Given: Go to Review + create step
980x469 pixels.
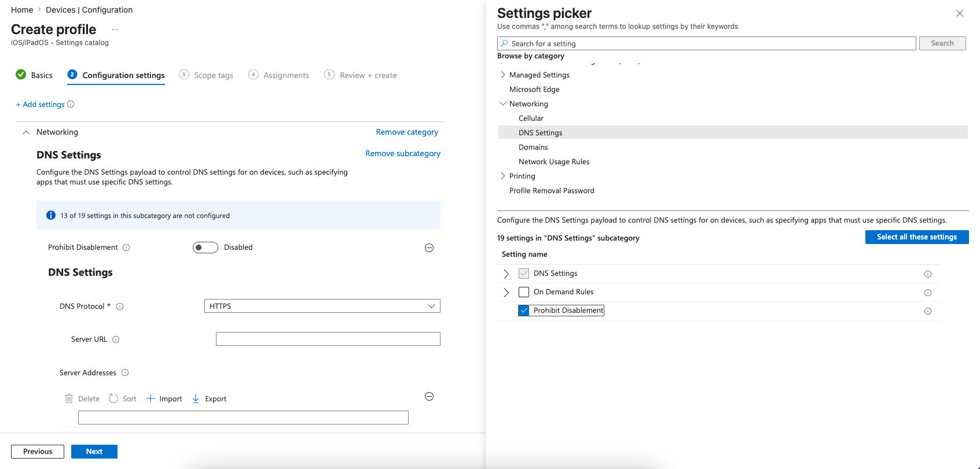Looking at the screenshot, I should (361, 75).
